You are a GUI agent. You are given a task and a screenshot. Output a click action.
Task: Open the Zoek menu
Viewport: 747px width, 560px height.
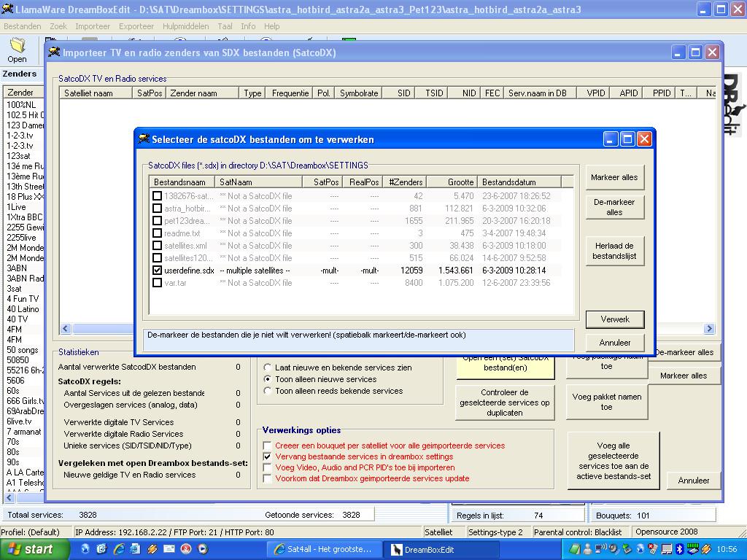click(x=58, y=26)
